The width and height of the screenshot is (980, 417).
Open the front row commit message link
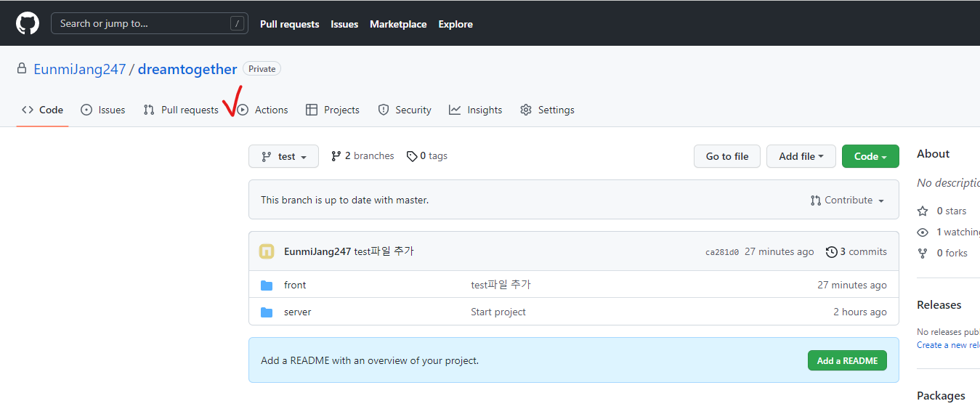point(501,285)
